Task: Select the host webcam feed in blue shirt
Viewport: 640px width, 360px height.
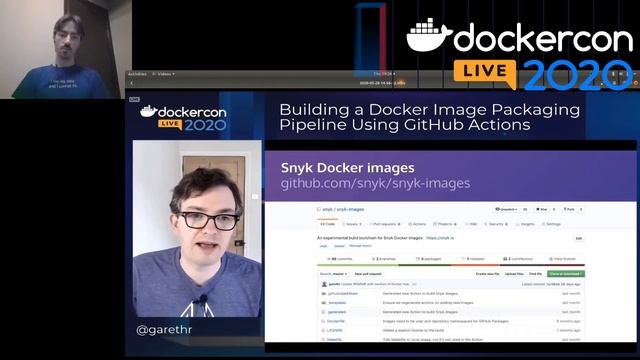Action: (66, 49)
